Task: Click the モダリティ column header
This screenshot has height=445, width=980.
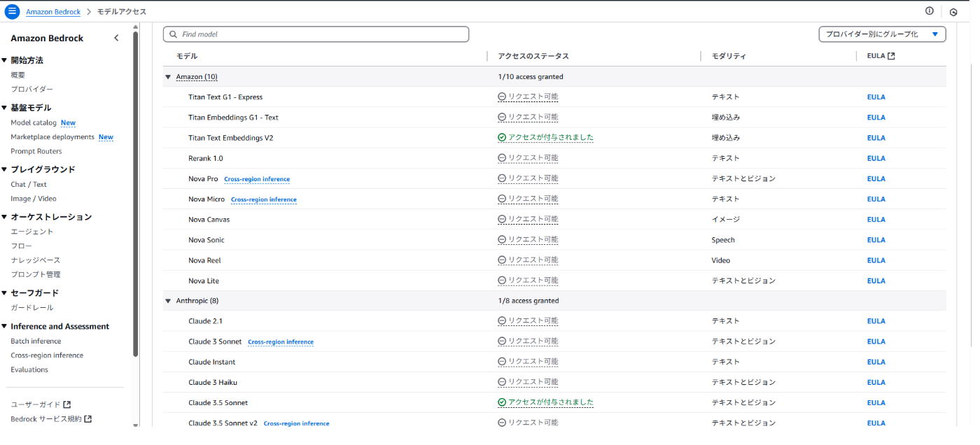Action: tap(729, 56)
